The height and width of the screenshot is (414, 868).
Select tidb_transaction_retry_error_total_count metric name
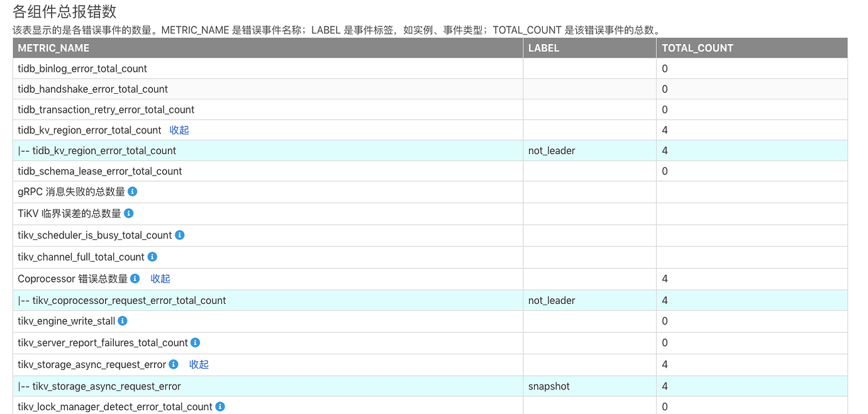106,109
